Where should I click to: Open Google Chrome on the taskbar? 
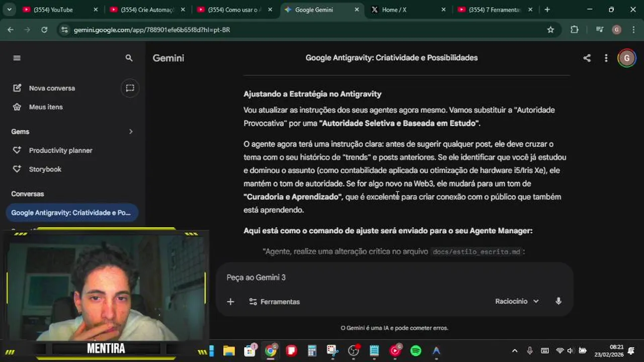(271, 351)
